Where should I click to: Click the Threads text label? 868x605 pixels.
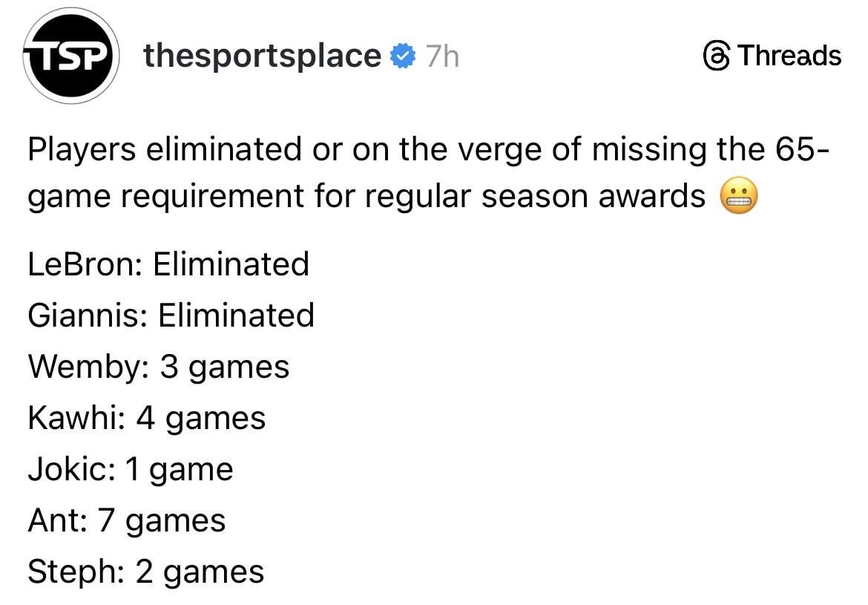pos(789,56)
